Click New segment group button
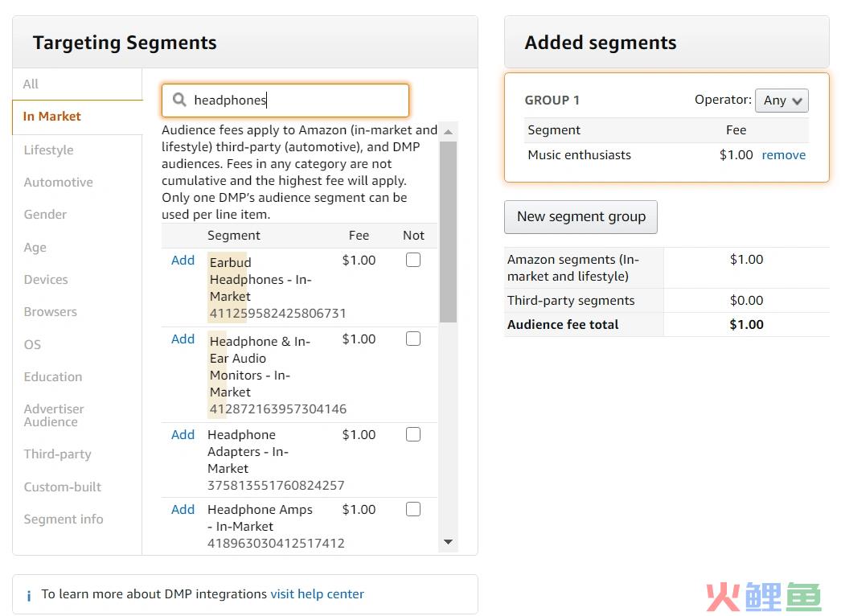The image size is (841, 616). click(x=580, y=217)
